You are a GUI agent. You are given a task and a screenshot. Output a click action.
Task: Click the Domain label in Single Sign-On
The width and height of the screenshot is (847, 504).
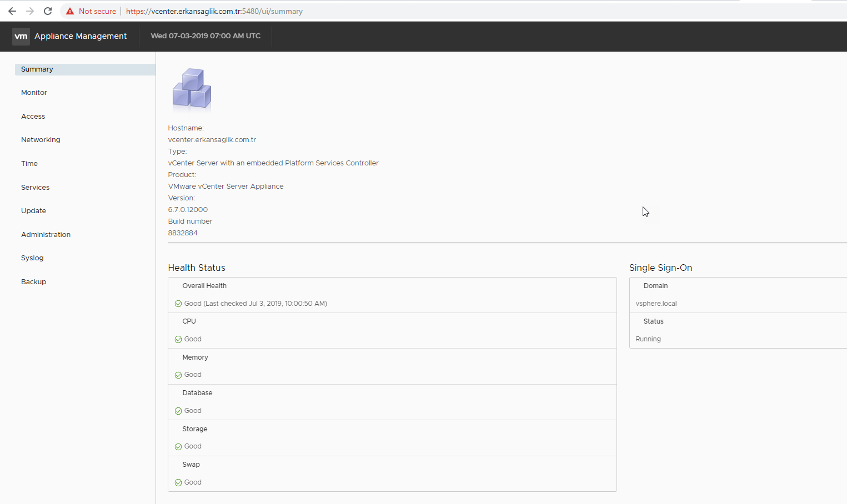click(x=655, y=286)
